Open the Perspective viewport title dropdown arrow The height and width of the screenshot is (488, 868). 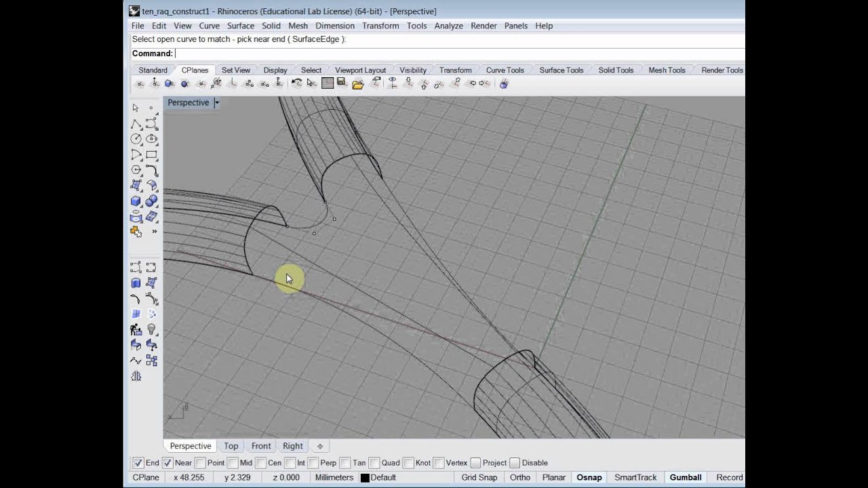(216, 102)
